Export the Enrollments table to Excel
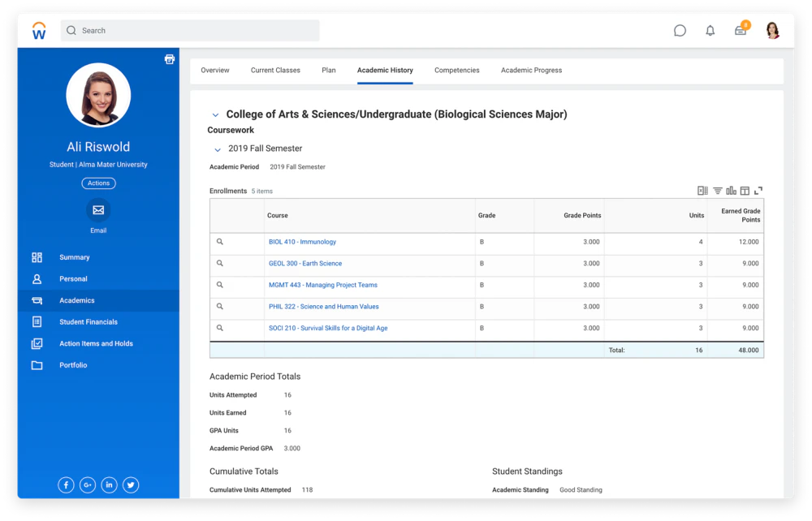This screenshot has width=812, height=521. tap(702, 190)
